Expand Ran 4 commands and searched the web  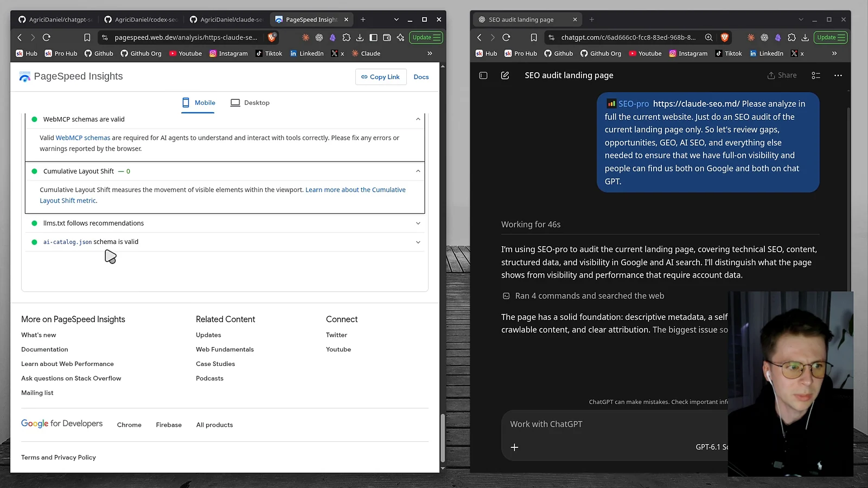(583, 296)
